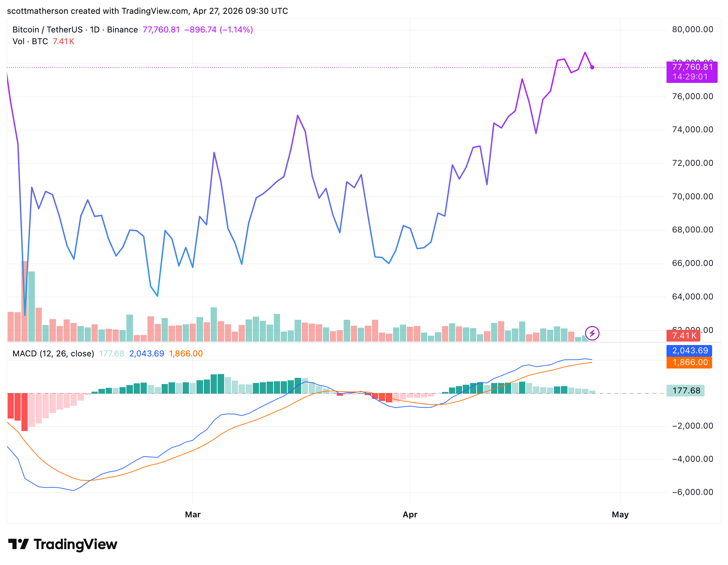Click the May label on the time axis
Screen dimensions: 728x565
tap(620, 515)
